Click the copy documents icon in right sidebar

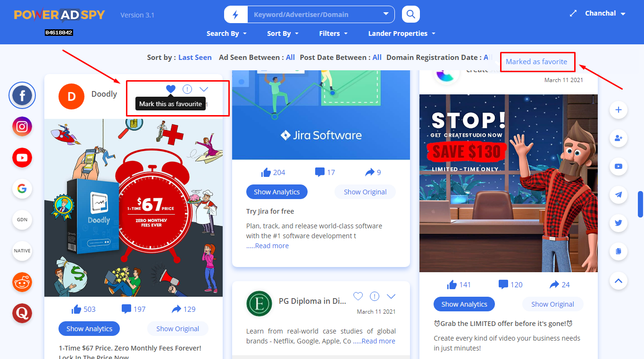619,251
